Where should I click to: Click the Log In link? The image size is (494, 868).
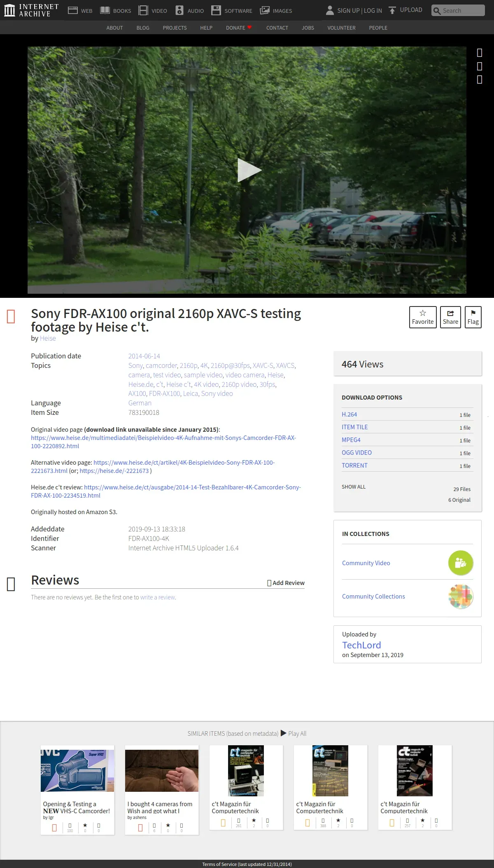tap(373, 11)
